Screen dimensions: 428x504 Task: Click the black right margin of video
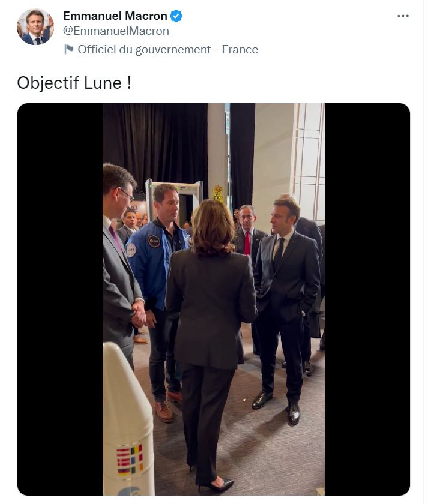point(367,299)
